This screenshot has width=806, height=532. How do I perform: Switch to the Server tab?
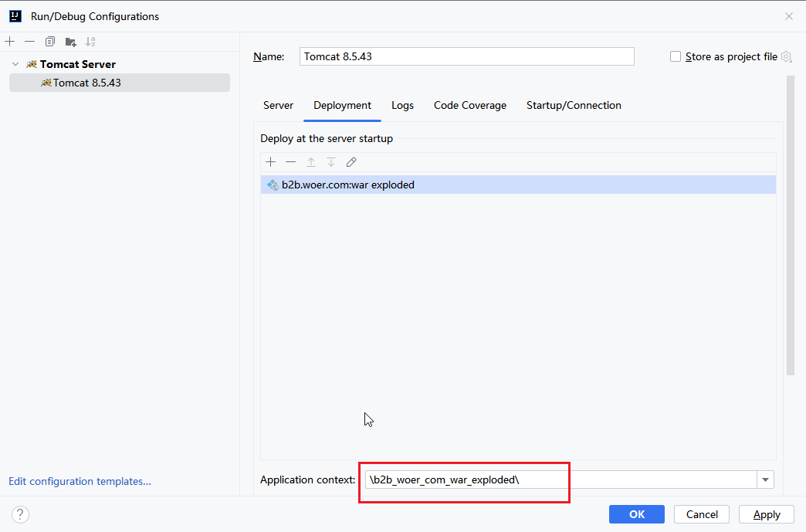(x=278, y=105)
